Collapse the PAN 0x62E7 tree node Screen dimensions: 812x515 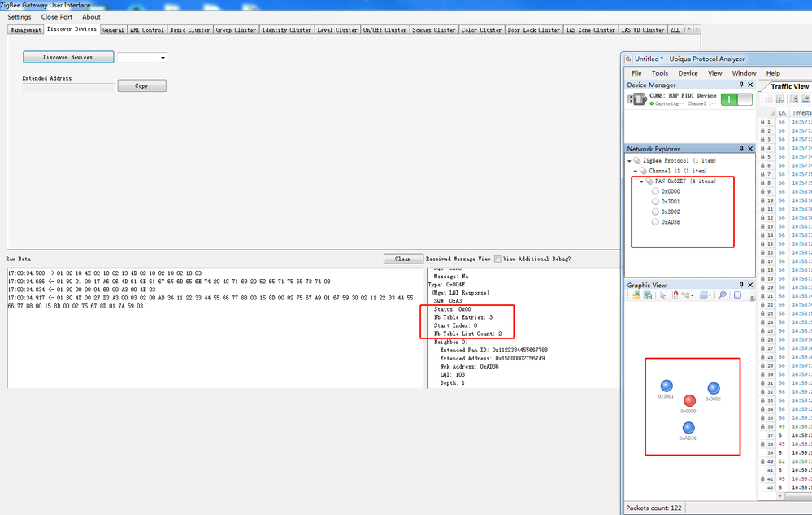[x=641, y=181]
